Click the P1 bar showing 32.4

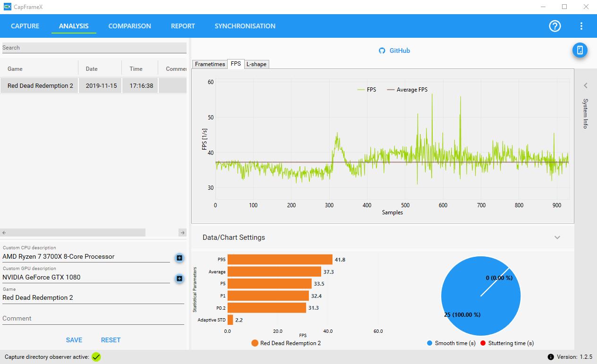click(268, 296)
